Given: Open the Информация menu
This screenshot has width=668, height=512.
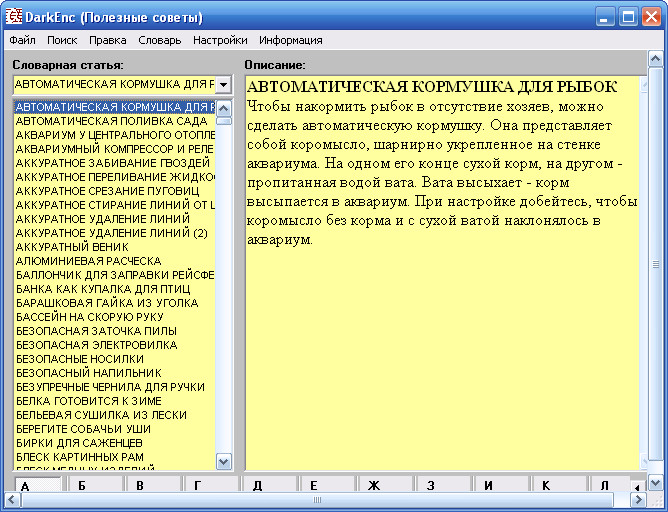Looking at the screenshot, I should click(290, 40).
